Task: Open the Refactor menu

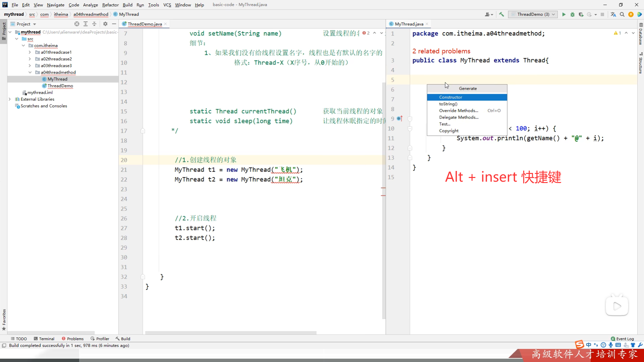Action: 110,5
